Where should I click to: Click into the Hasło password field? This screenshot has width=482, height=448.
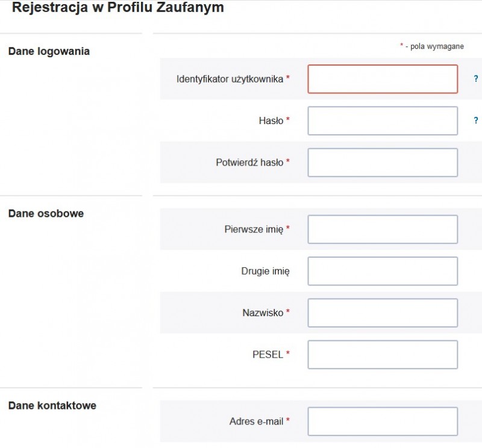click(x=383, y=121)
